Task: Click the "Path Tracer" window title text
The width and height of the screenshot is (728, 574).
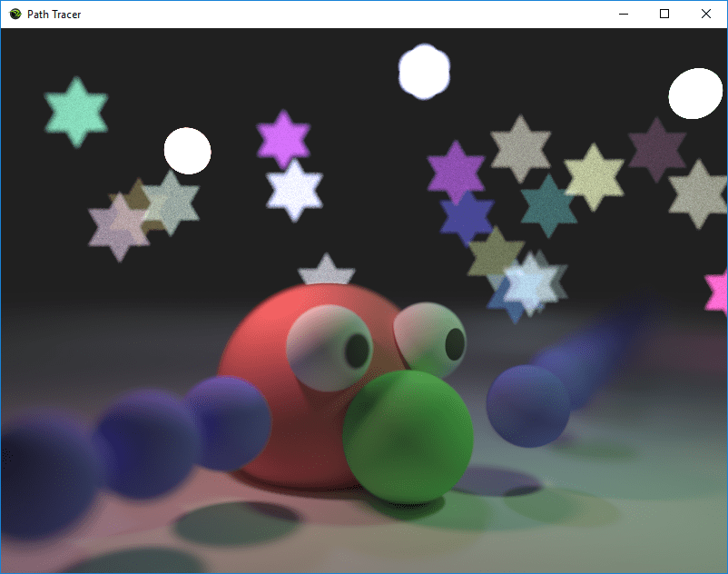Action: point(54,14)
